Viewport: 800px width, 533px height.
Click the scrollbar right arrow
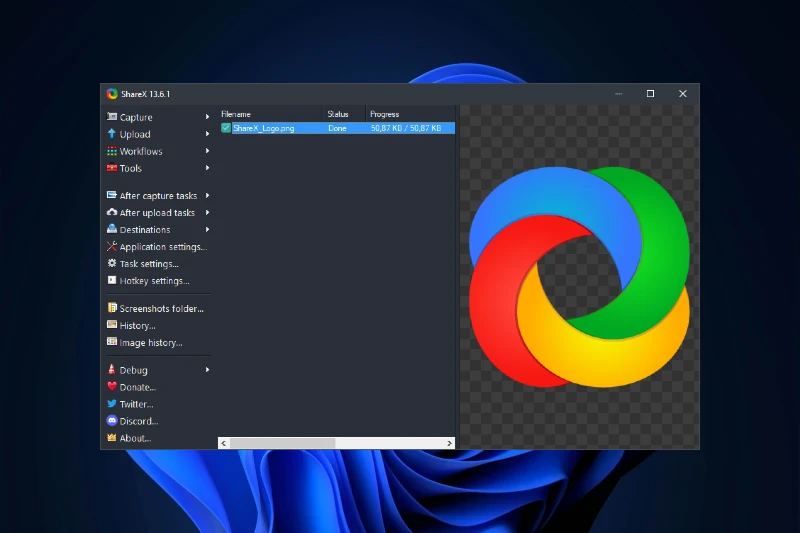(x=449, y=443)
